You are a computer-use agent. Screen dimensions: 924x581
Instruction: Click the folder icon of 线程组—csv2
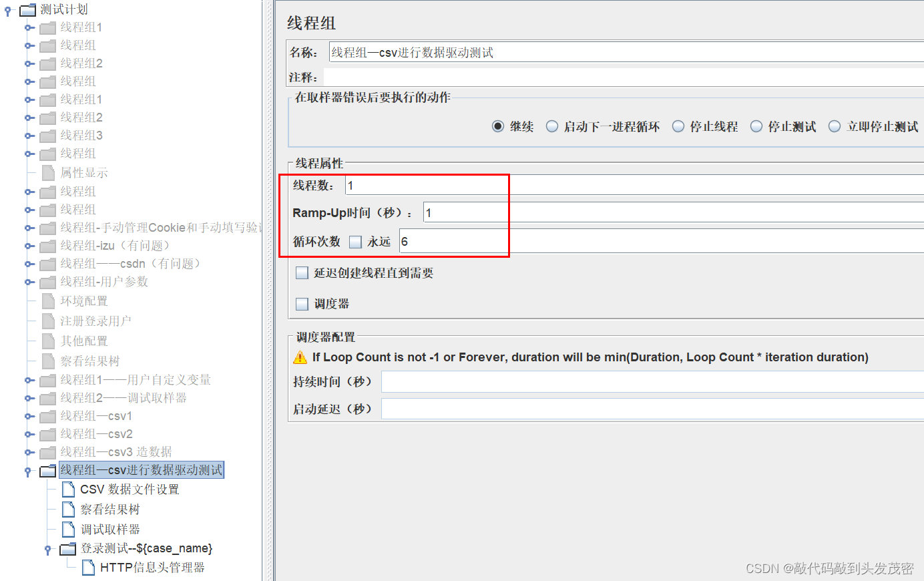pos(47,435)
